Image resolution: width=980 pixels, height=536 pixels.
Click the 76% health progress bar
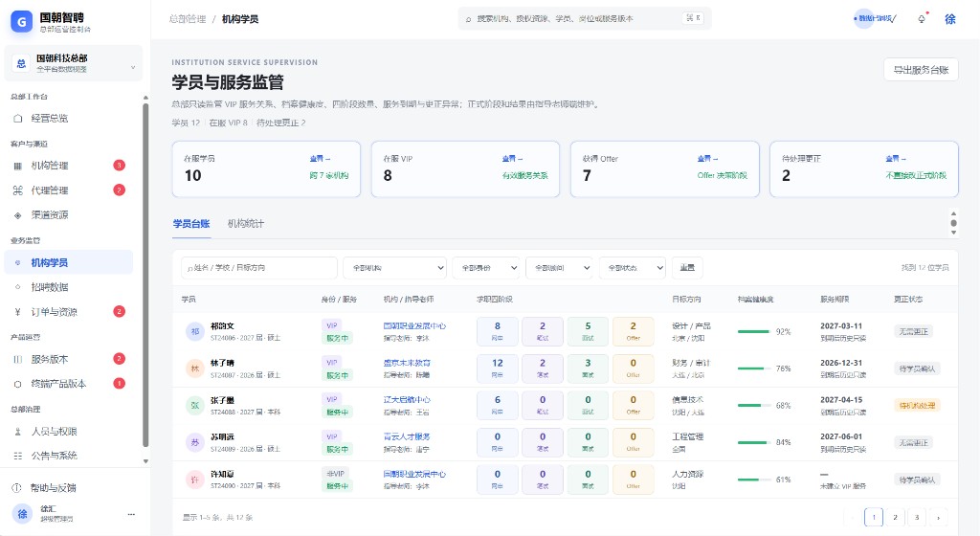coord(754,368)
